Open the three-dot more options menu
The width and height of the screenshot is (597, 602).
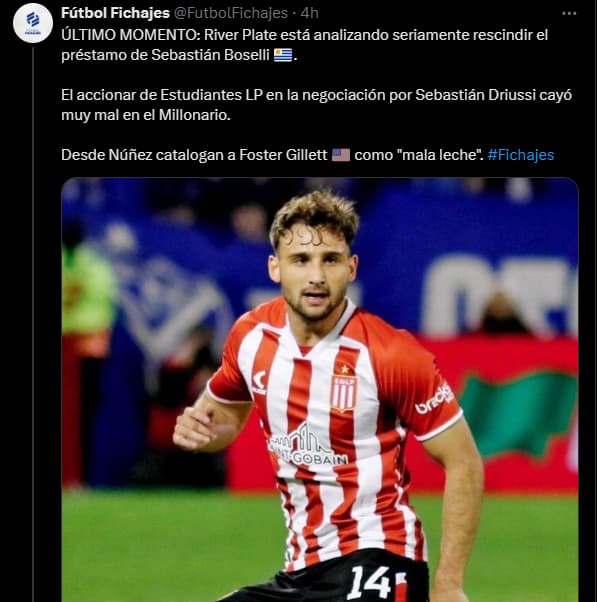click(569, 13)
